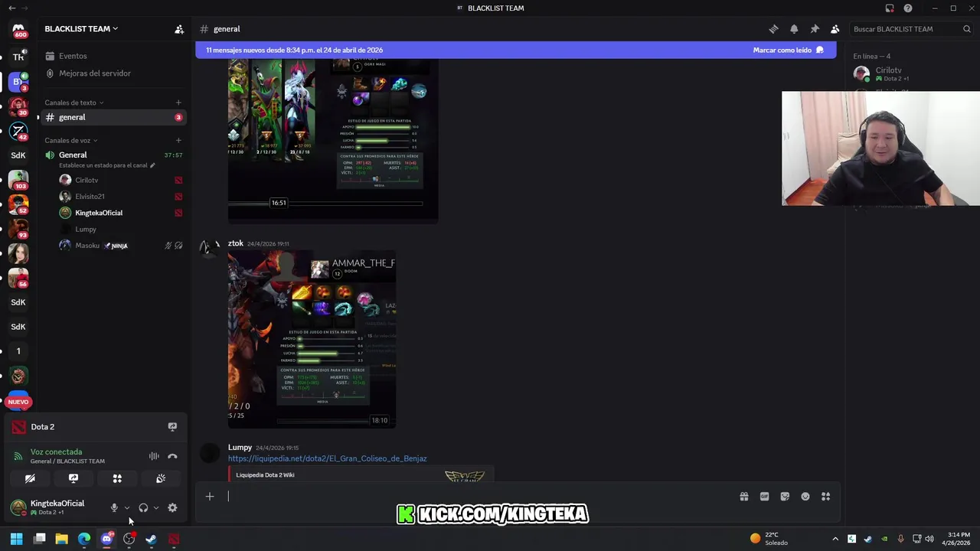
Task: Click the magnifier icon in search box
Action: [968, 29]
